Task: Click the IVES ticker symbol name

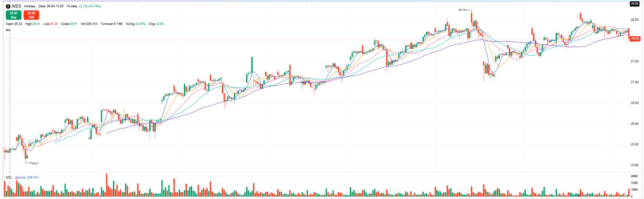Action: coord(16,6)
